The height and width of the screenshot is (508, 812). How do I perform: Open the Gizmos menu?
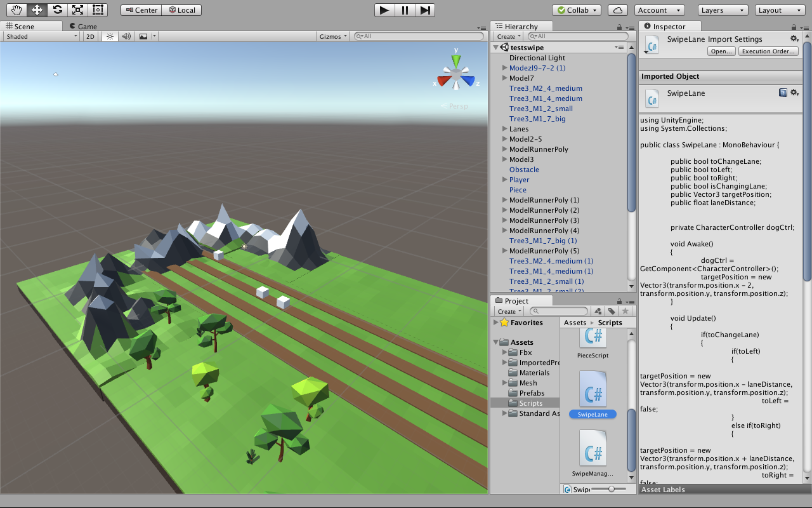click(x=334, y=37)
